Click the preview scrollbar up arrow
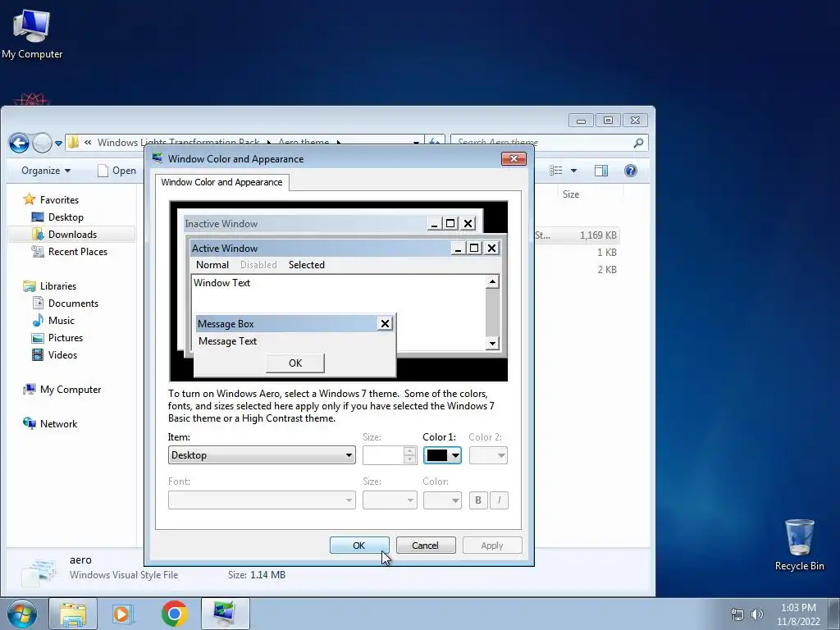Viewport: 840px width, 630px height. [492, 282]
